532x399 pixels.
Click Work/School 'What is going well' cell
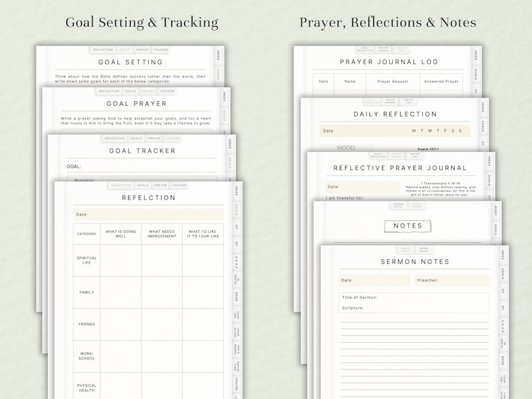tap(121, 356)
